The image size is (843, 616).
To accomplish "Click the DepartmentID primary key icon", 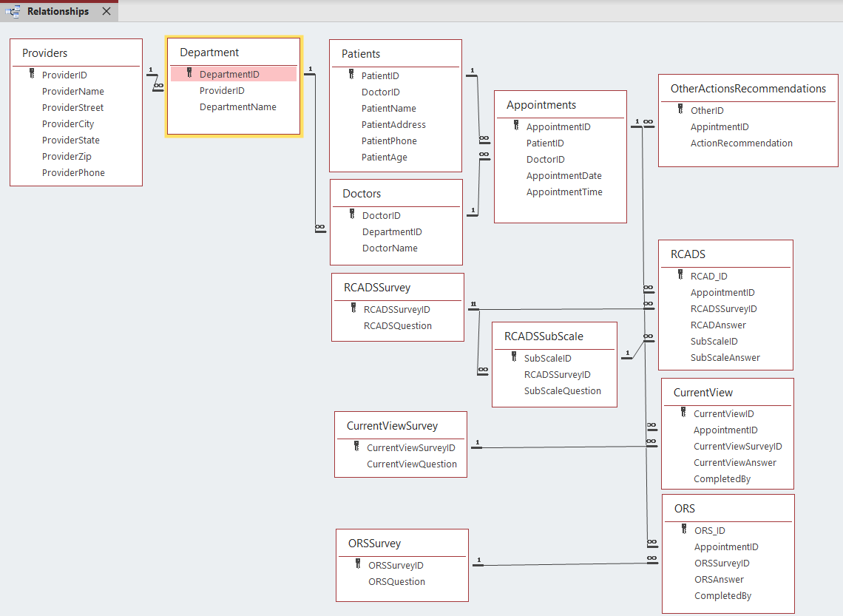I will [x=189, y=73].
